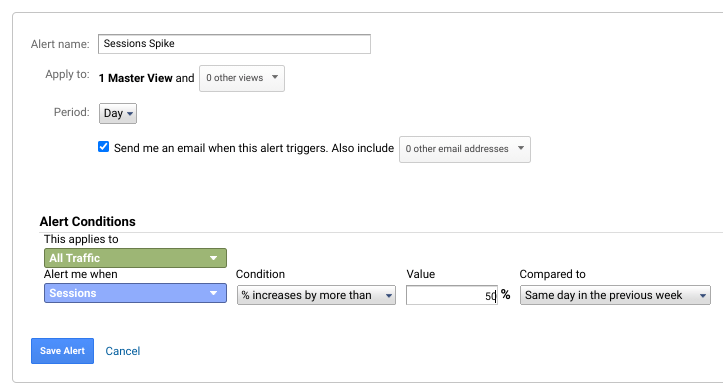This screenshot has height=392, width=723.
Task: Open the All Traffic green selector
Action: (x=135, y=258)
